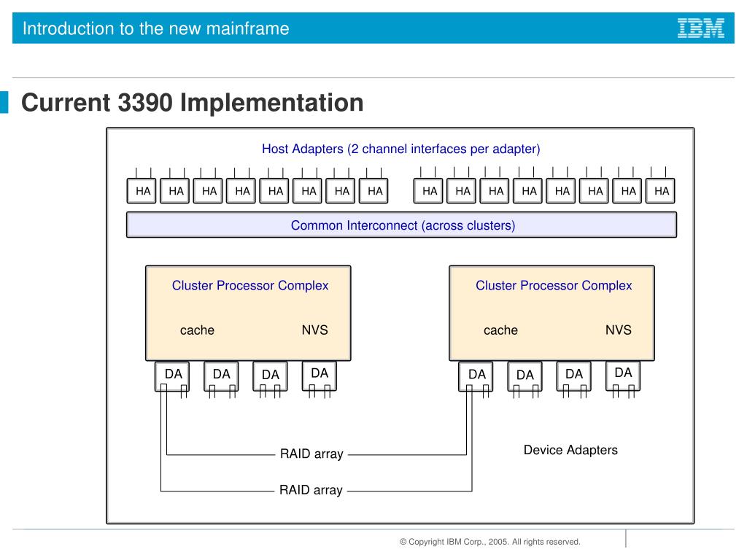Viewport: 747px width, 560px height.
Task: Click the last DA box under the left cluster
Action: click(x=320, y=376)
